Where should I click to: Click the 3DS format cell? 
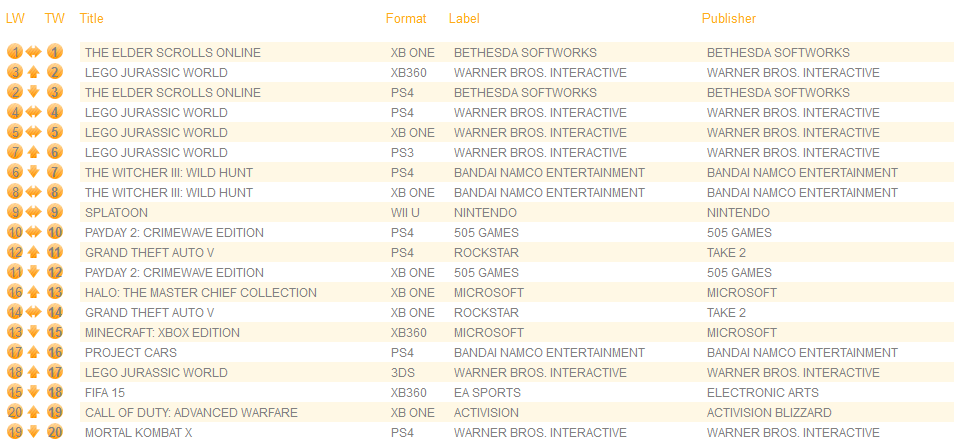tap(402, 373)
